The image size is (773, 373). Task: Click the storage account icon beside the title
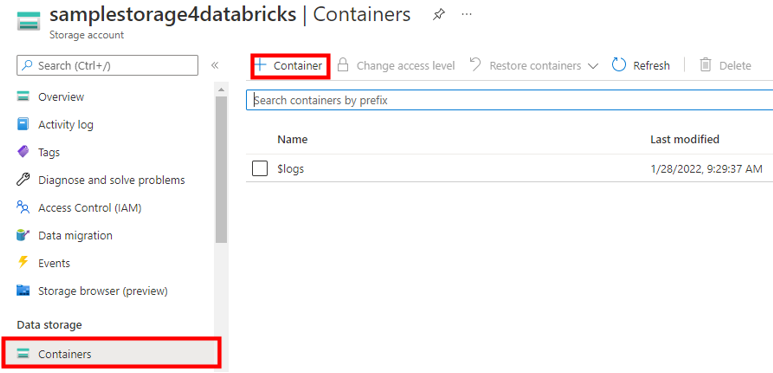(x=29, y=21)
